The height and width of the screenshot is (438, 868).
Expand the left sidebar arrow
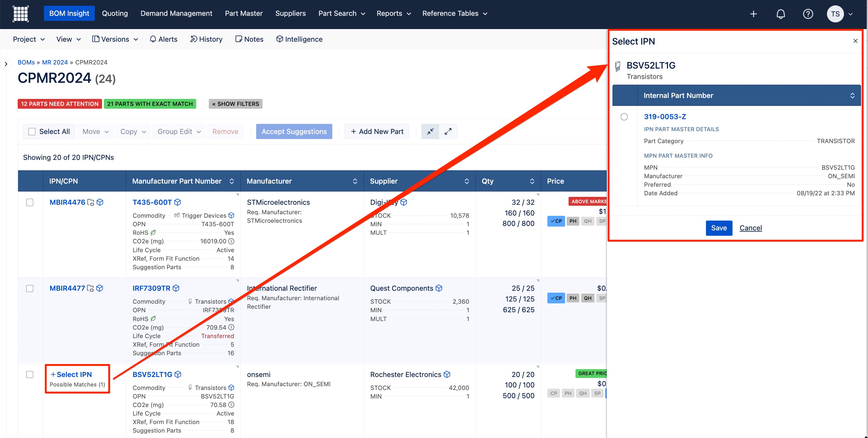6,64
